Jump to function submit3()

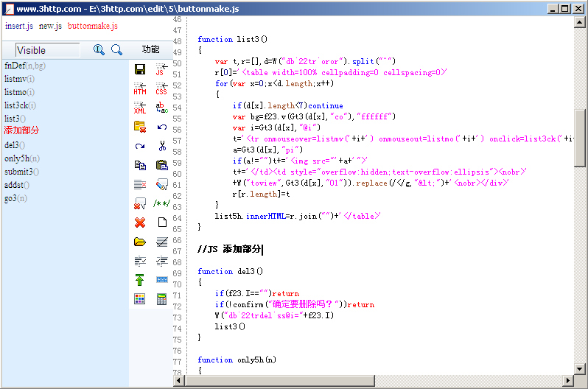[22, 172]
